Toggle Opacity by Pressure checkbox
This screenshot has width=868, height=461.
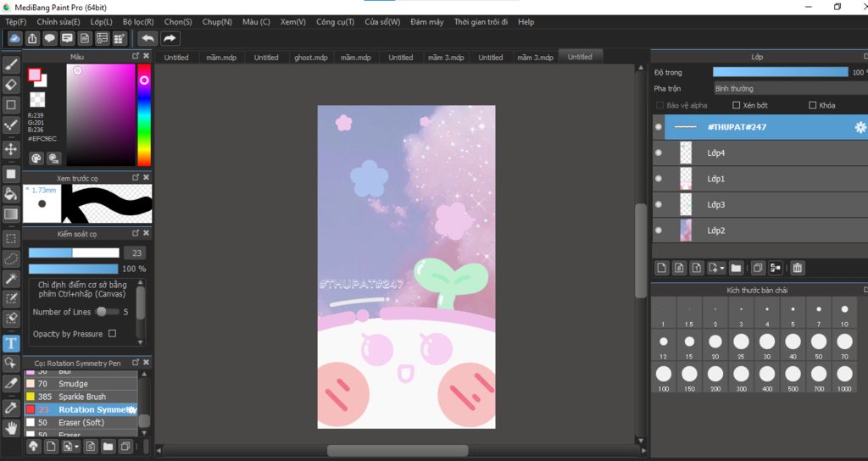pos(112,334)
